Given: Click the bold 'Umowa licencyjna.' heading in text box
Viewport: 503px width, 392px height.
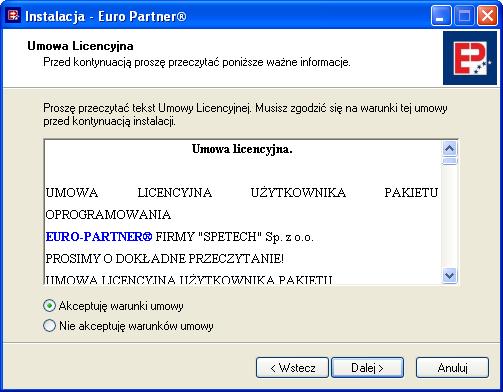Looking at the screenshot, I should [242, 149].
